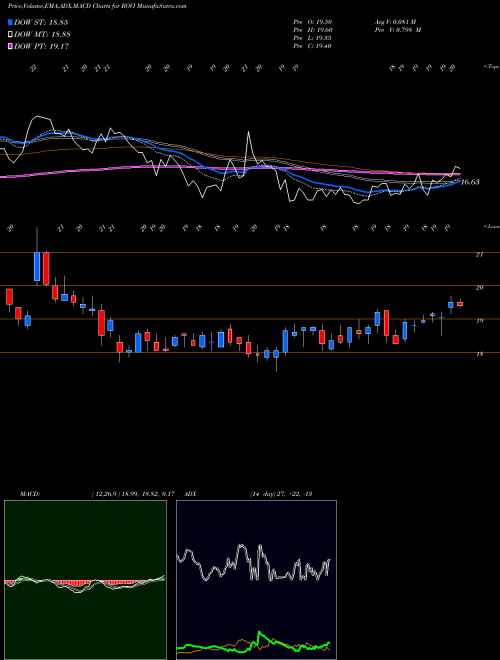Click the white DOW MT legend swatch

(x=10, y=35)
